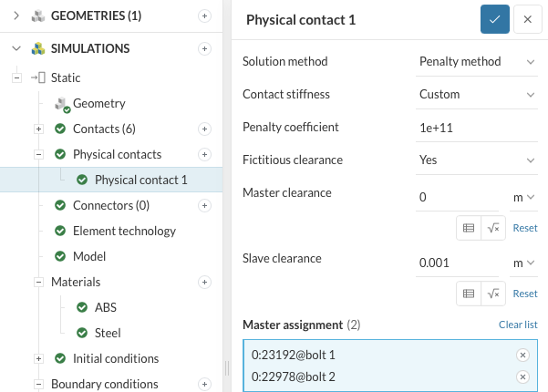Clear the master assignment list
548x392 pixels.
coord(518,325)
